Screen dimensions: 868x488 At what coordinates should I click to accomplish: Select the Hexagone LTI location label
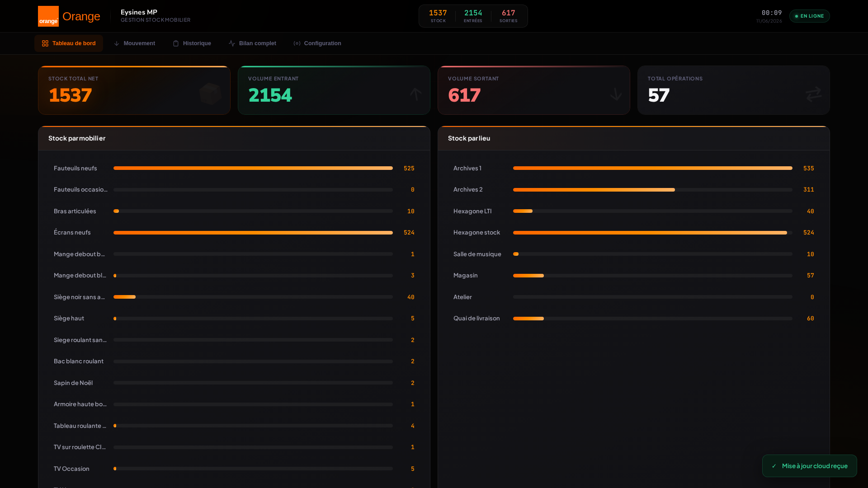pyautogui.click(x=472, y=211)
